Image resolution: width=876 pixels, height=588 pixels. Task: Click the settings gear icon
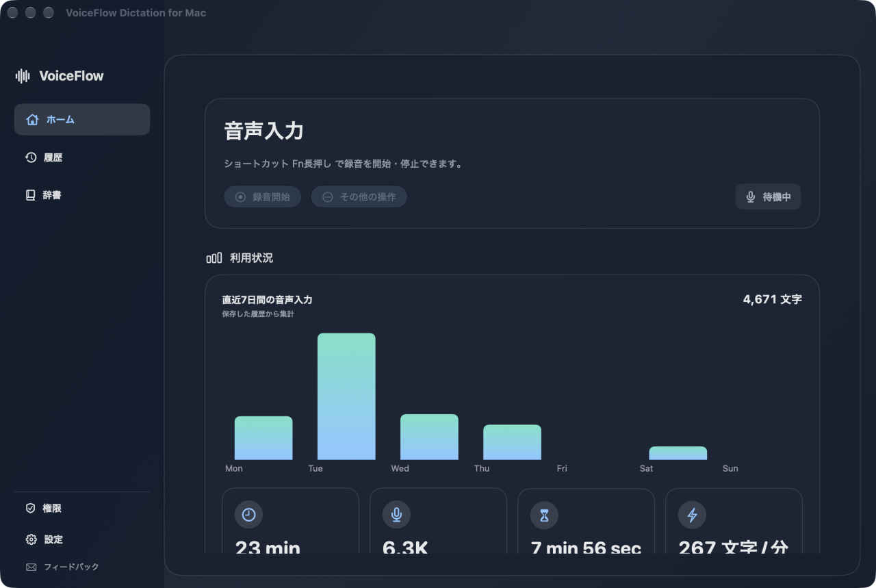31,539
